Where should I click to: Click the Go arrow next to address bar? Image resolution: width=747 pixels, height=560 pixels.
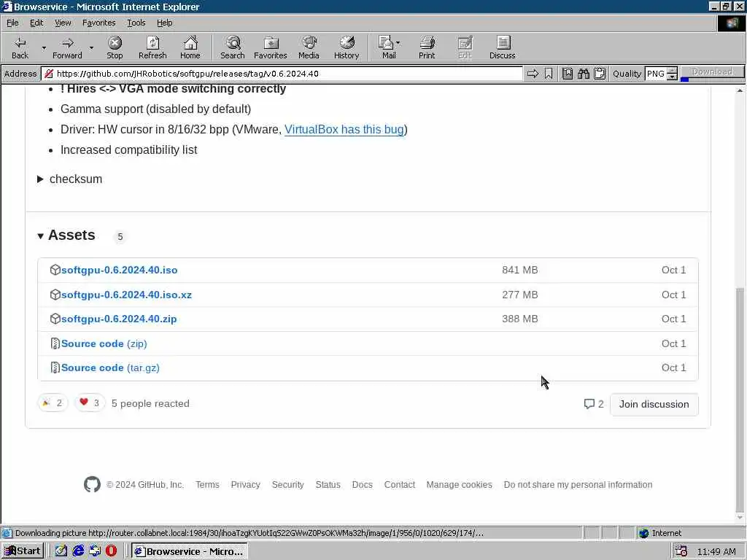point(533,74)
